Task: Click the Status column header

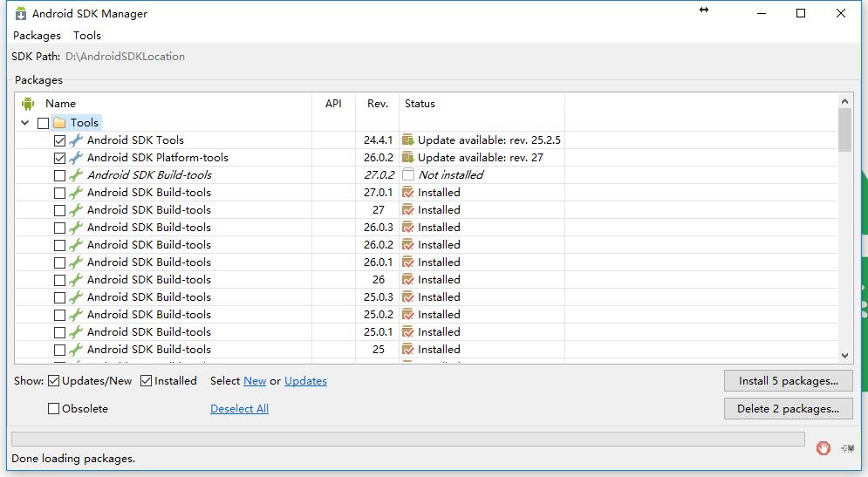Action: coord(420,104)
